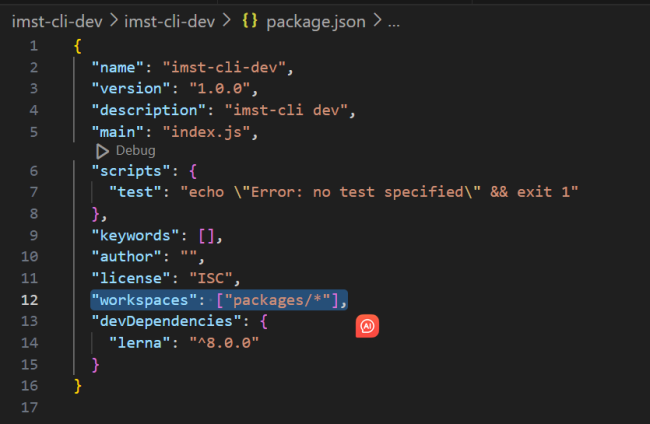Image resolution: width=650 pixels, height=424 pixels.
Task: Click the echo Error test script value
Action: point(379,192)
